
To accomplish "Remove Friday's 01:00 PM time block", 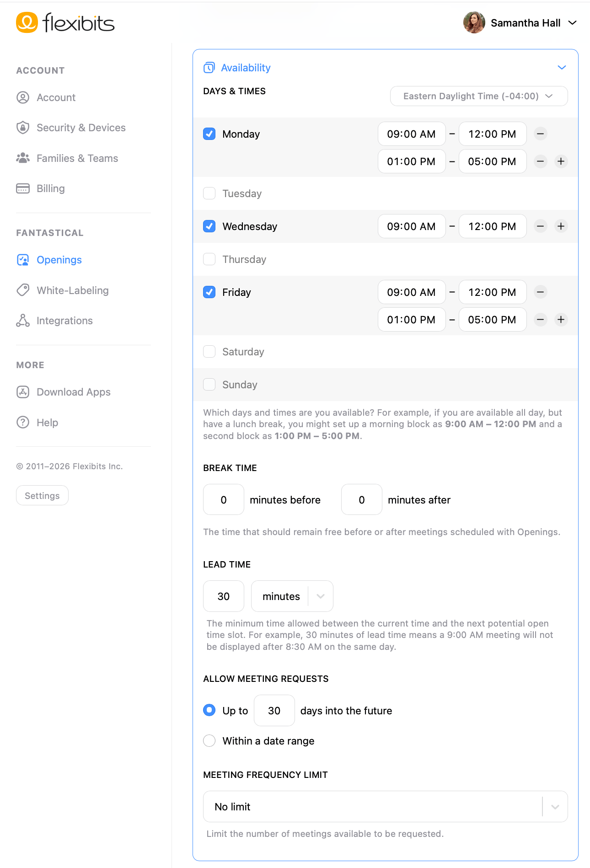I will click(541, 320).
